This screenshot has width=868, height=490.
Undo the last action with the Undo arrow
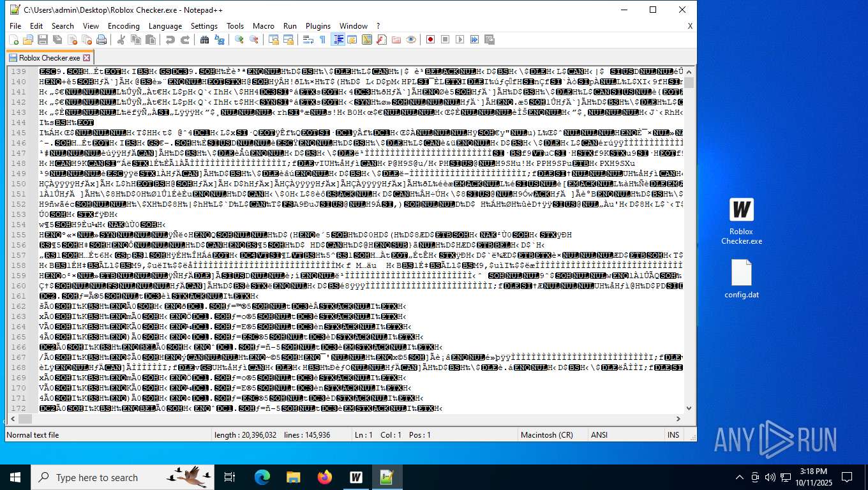click(170, 40)
